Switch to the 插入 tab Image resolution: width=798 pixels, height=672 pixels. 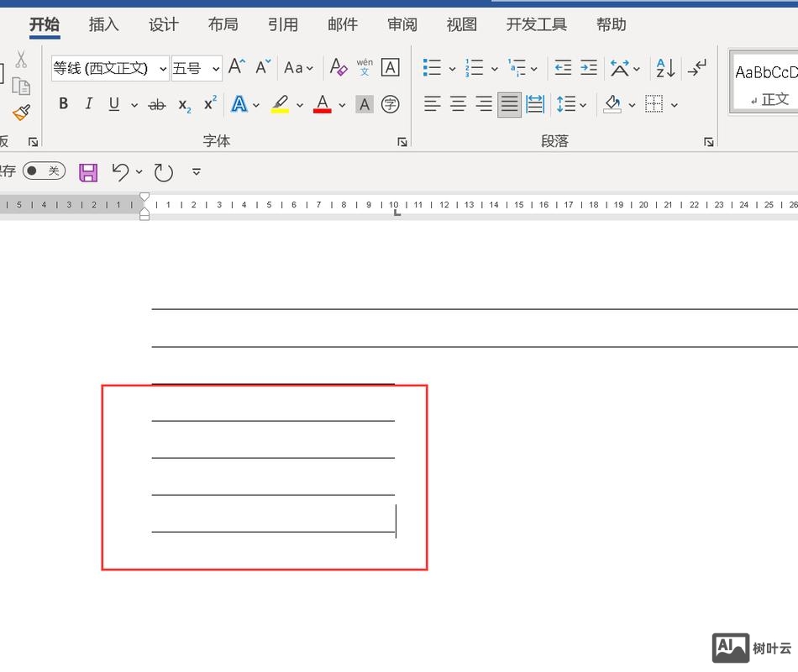coord(104,24)
